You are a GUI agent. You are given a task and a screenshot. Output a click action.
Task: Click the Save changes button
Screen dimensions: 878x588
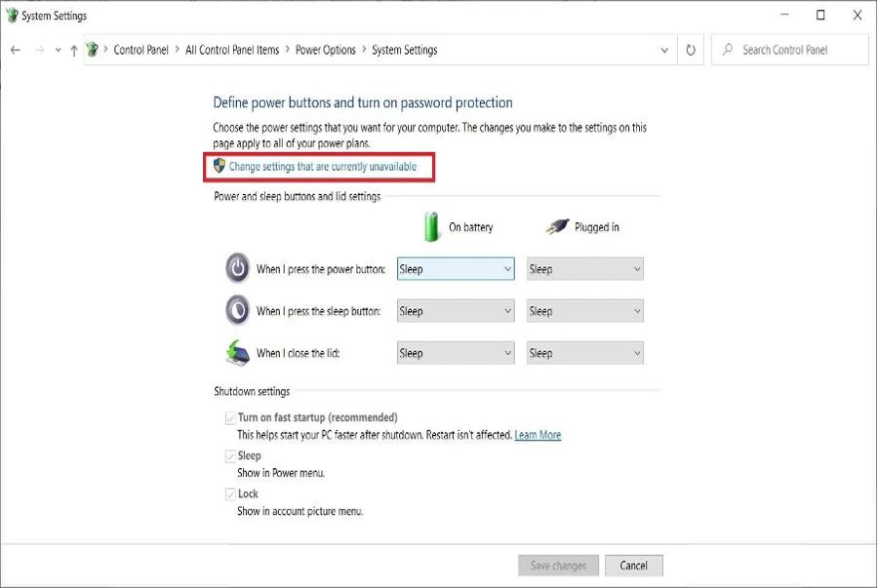coord(558,565)
